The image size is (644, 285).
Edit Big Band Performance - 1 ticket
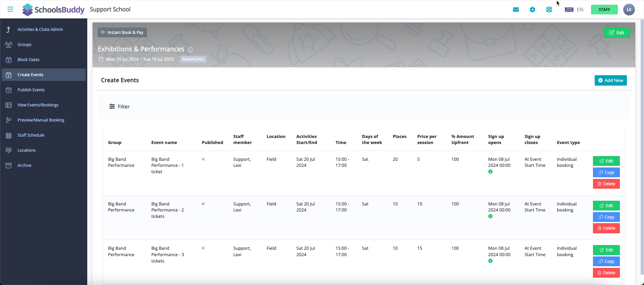click(606, 161)
